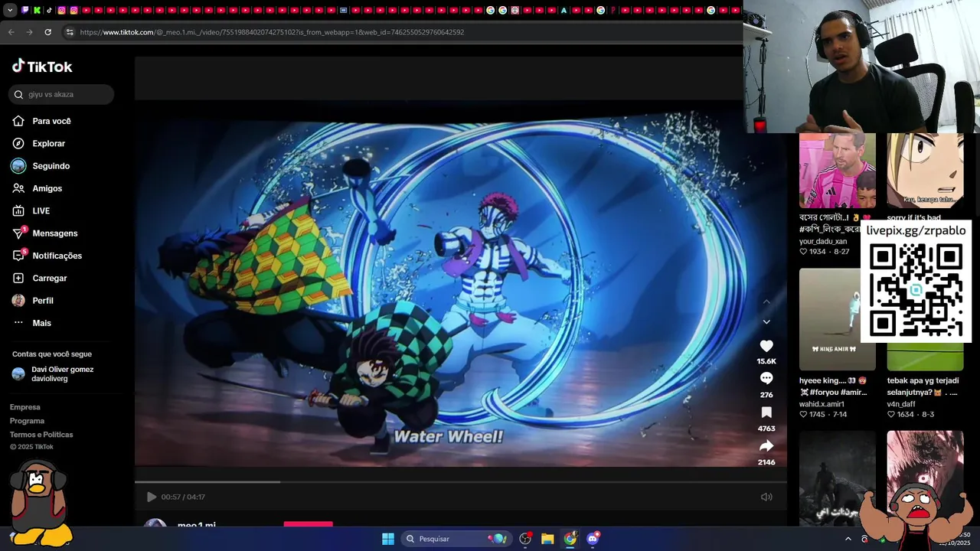The height and width of the screenshot is (551, 980).
Task: Open the KING AMIR video thumbnail
Action: (838, 319)
